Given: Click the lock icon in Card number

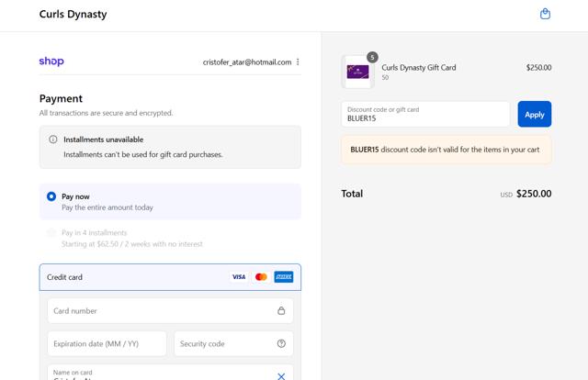Looking at the screenshot, I should (x=281, y=310).
